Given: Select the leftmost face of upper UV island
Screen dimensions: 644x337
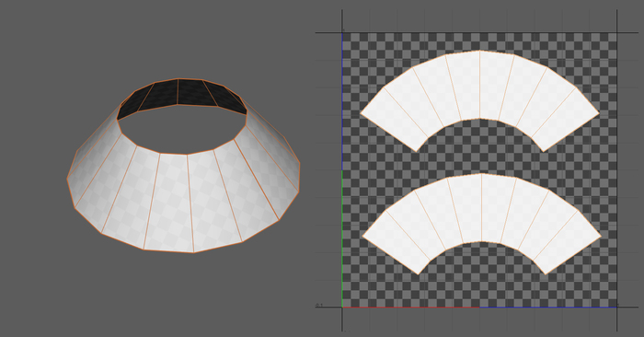Looking at the screenshot, I should 395,119.
